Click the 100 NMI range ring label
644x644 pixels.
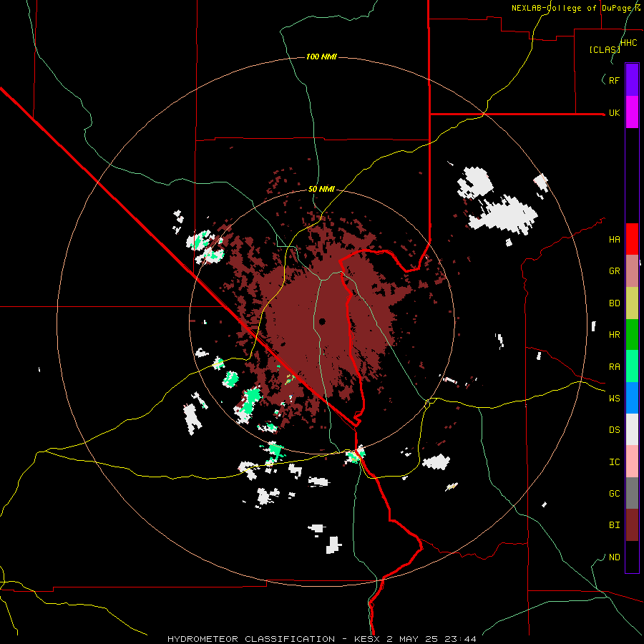click(x=321, y=57)
